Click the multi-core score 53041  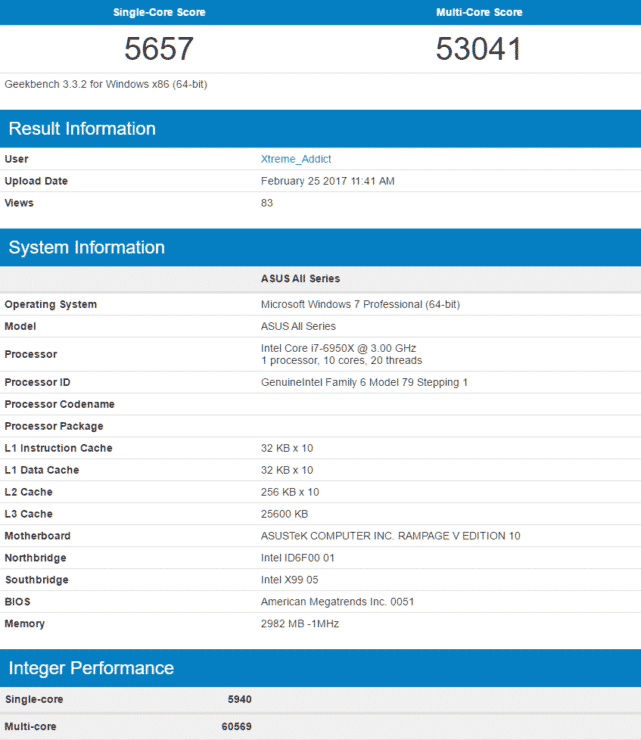(479, 49)
